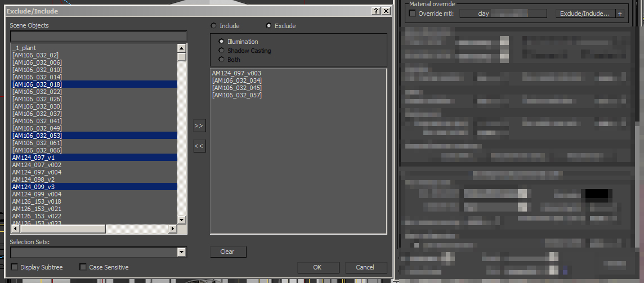
Task: Select [AM106_032_045] in the excluded list
Action: click(x=236, y=88)
